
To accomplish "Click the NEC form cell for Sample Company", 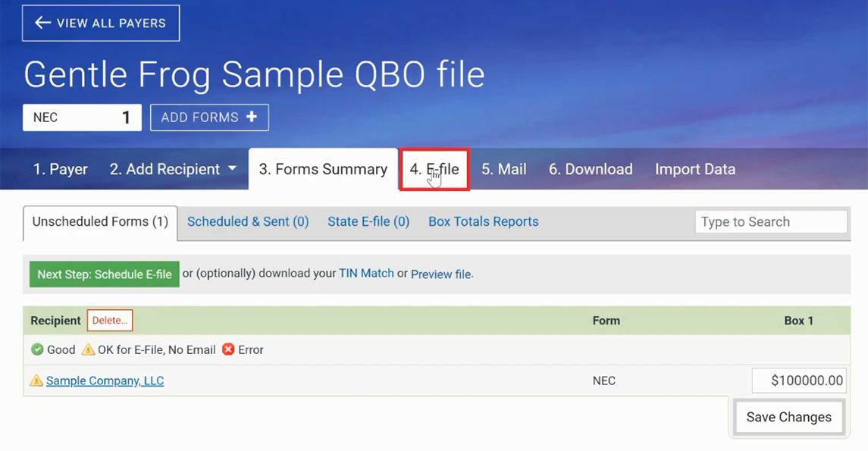I will click(604, 381).
